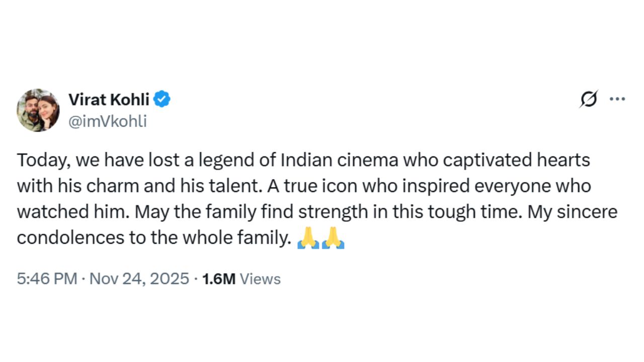Screen dimensions: 644x362
Task: Open Virat Kohli's profile from his name
Action: pos(109,99)
